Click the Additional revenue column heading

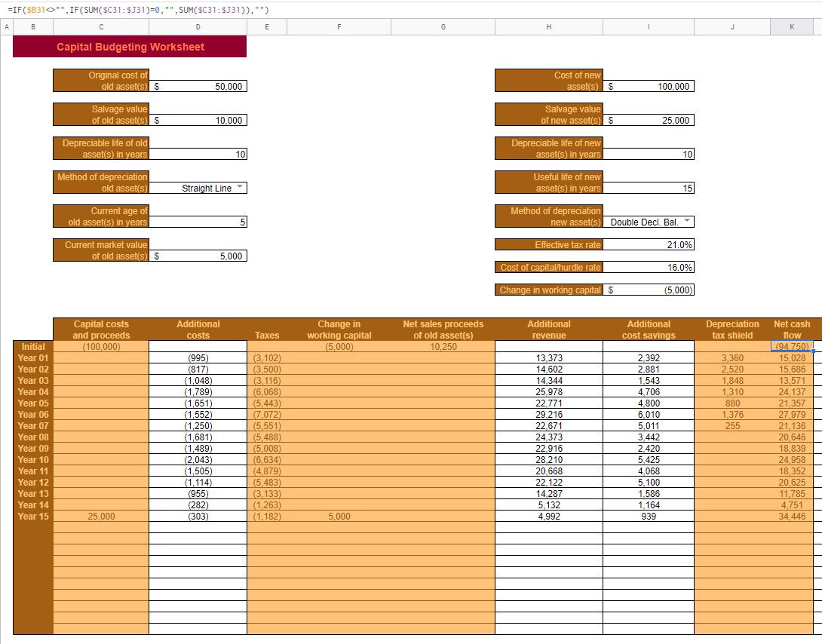tap(549, 330)
